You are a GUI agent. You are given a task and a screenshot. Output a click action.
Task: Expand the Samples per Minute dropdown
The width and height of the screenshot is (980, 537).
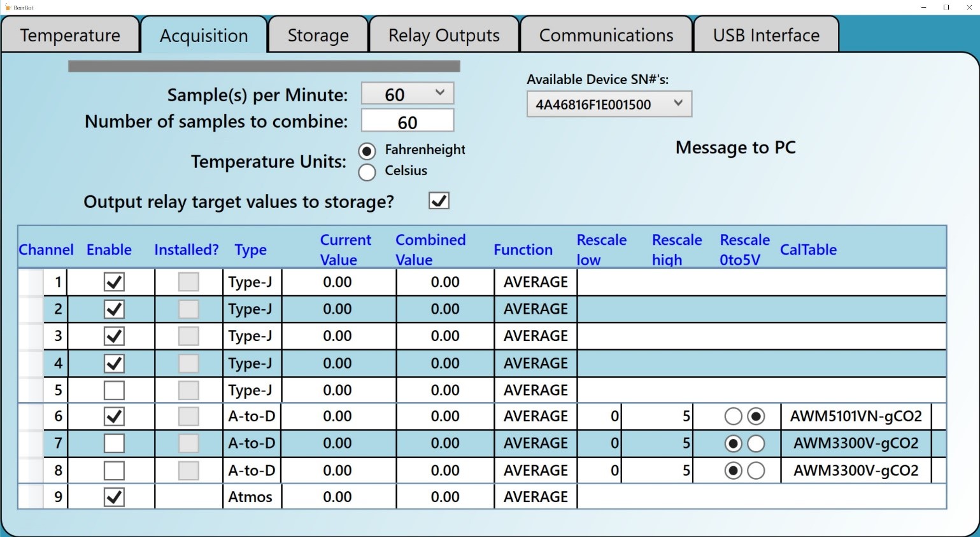(x=408, y=94)
